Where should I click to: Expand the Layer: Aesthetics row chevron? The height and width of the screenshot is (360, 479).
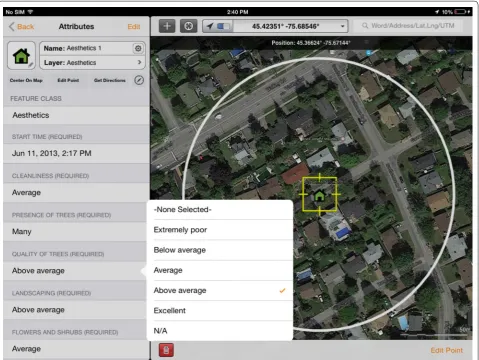coord(139,62)
